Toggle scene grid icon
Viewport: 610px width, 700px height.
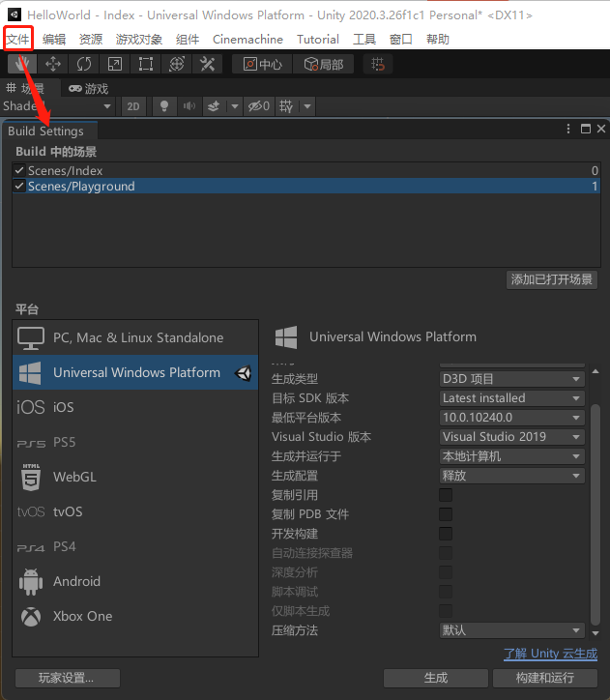(286, 106)
